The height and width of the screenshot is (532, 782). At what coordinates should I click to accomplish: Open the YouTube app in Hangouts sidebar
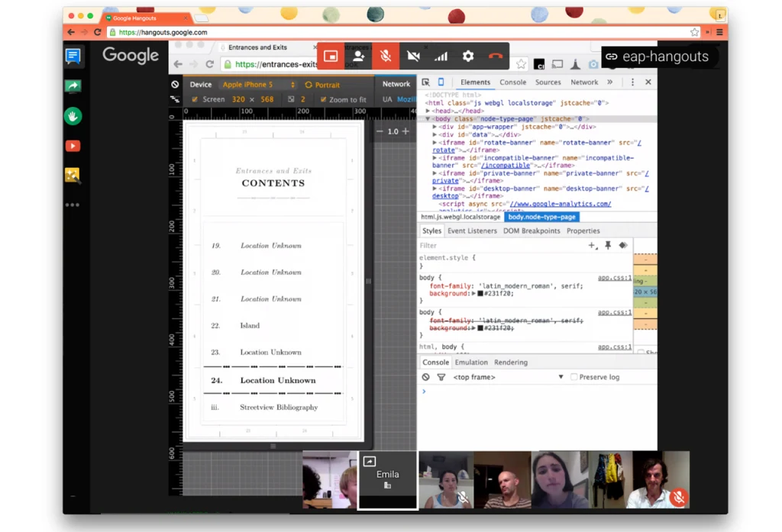[73, 146]
